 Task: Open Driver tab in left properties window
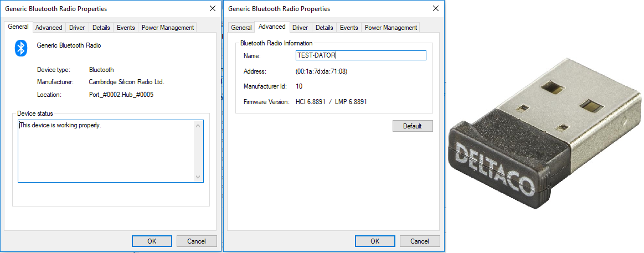[77, 28]
